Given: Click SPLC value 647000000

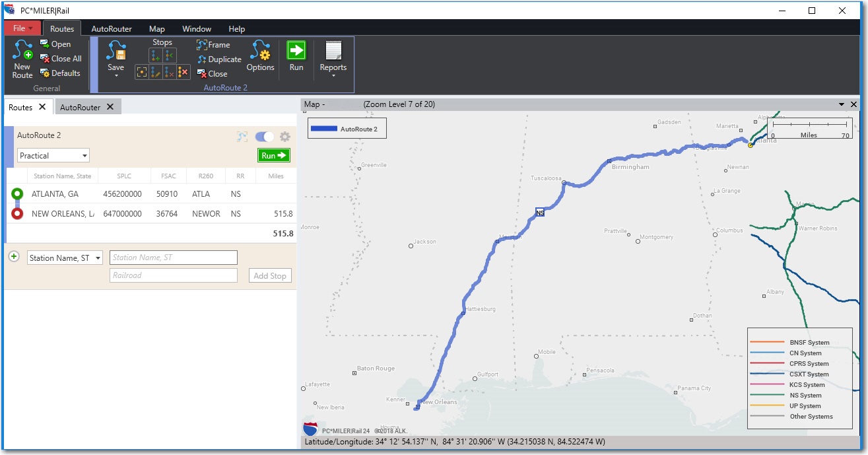Looking at the screenshot, I should point(123,214).
